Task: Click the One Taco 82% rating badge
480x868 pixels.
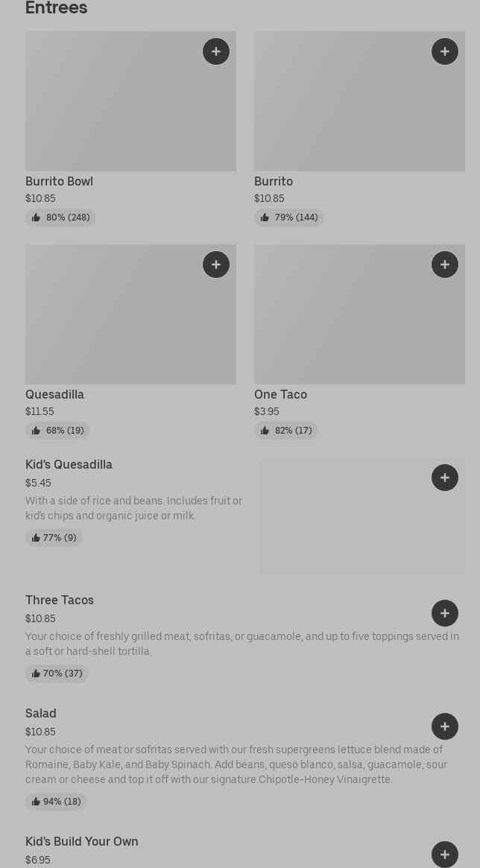Action: (286, 431)
